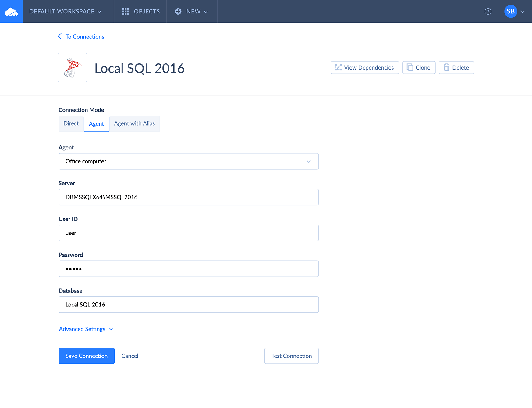This screenshot has height=408, width=532.
Task: Click the SB user avatar
Action: (510, 12)
